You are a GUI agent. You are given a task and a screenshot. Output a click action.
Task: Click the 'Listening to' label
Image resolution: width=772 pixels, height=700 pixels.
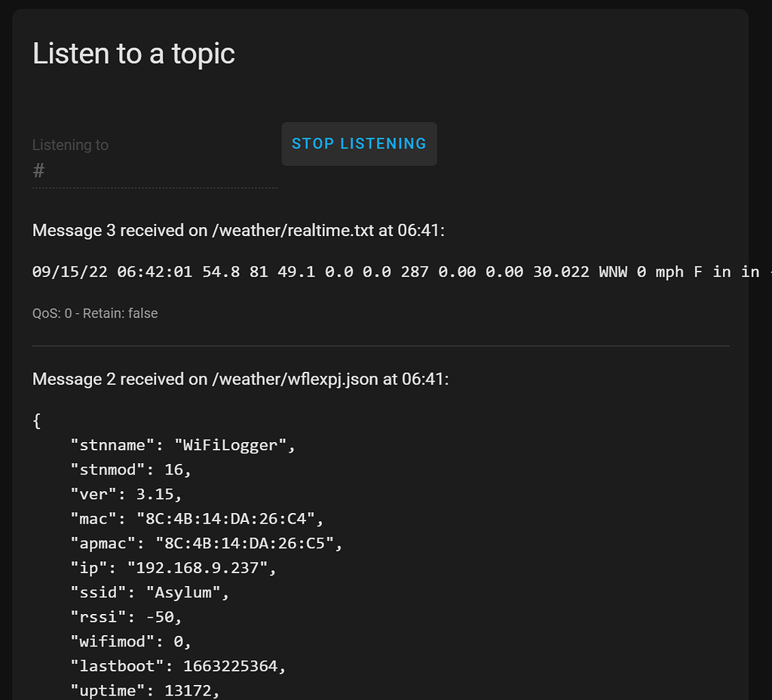[x=70, y=144]
